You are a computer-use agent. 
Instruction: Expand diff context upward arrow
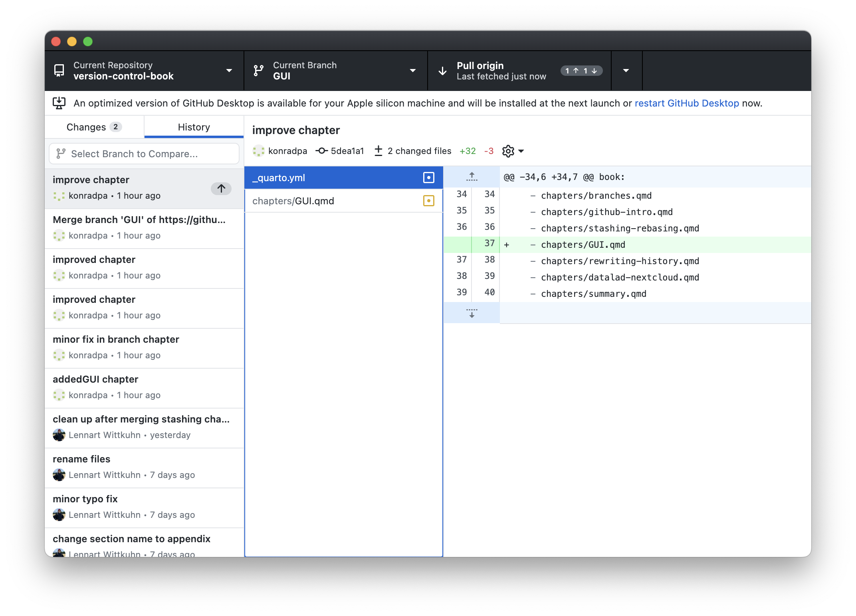[x=472, y=177]
